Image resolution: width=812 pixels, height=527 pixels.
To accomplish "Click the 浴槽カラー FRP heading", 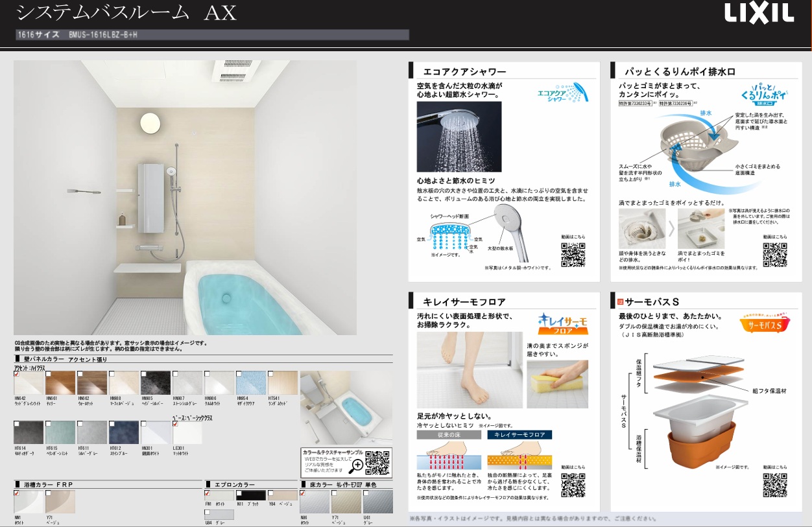I will (x=47, y=484).
